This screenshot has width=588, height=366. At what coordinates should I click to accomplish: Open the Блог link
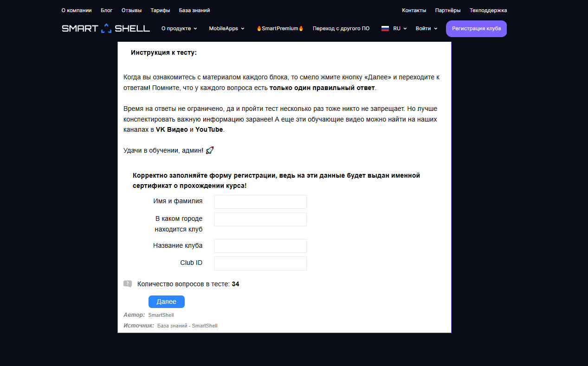pos(107,10)
